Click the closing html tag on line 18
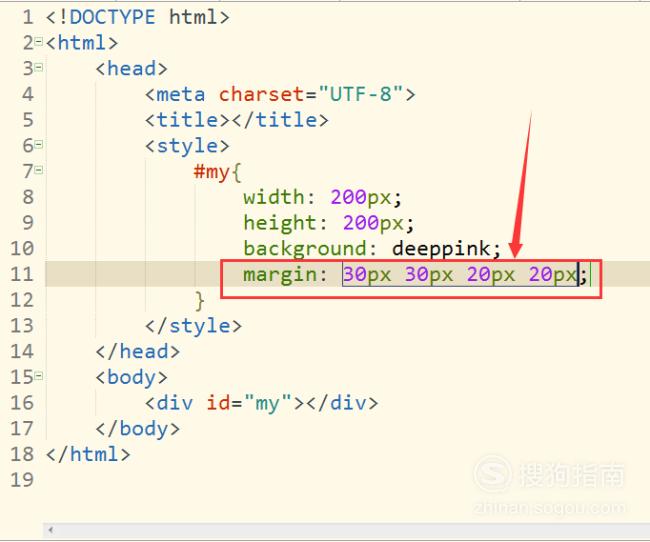Viewport: 650px width, 542px height. click(88, 455)
